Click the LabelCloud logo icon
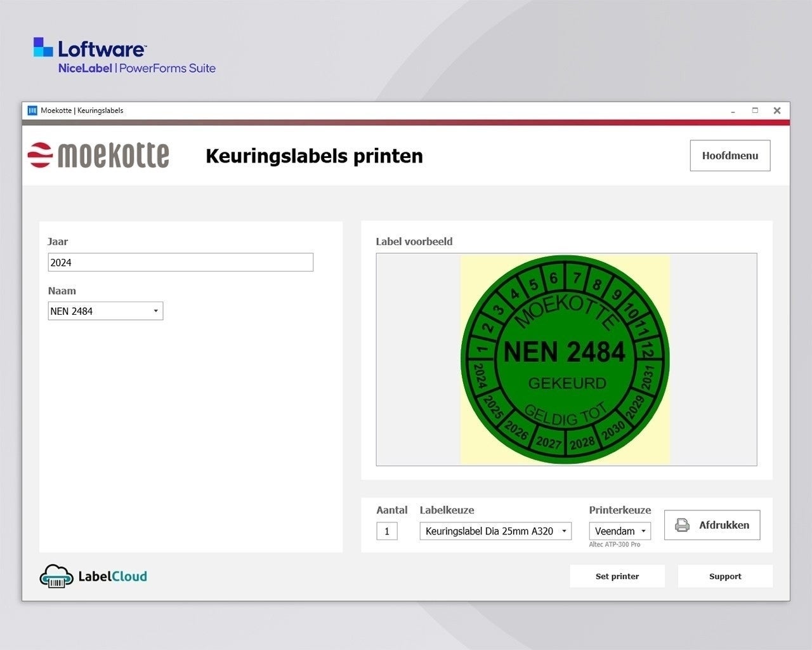The width and height of the screenshot is (812, 650). [56, 576]
